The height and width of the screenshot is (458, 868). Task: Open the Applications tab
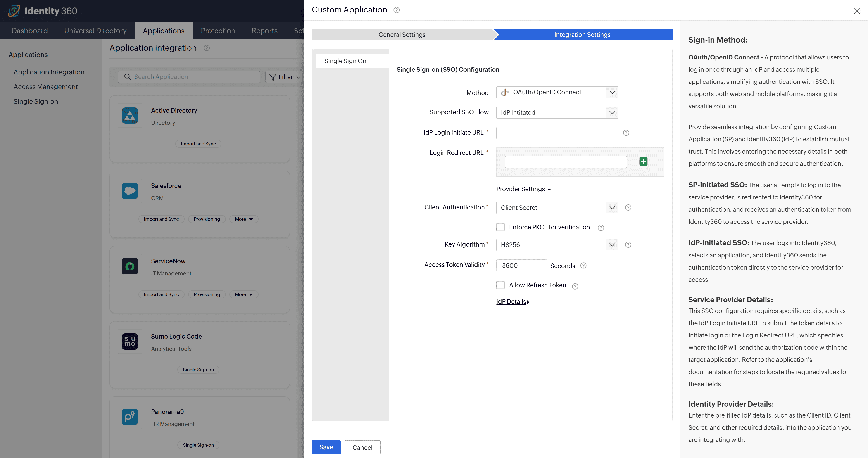coord(164,31)
